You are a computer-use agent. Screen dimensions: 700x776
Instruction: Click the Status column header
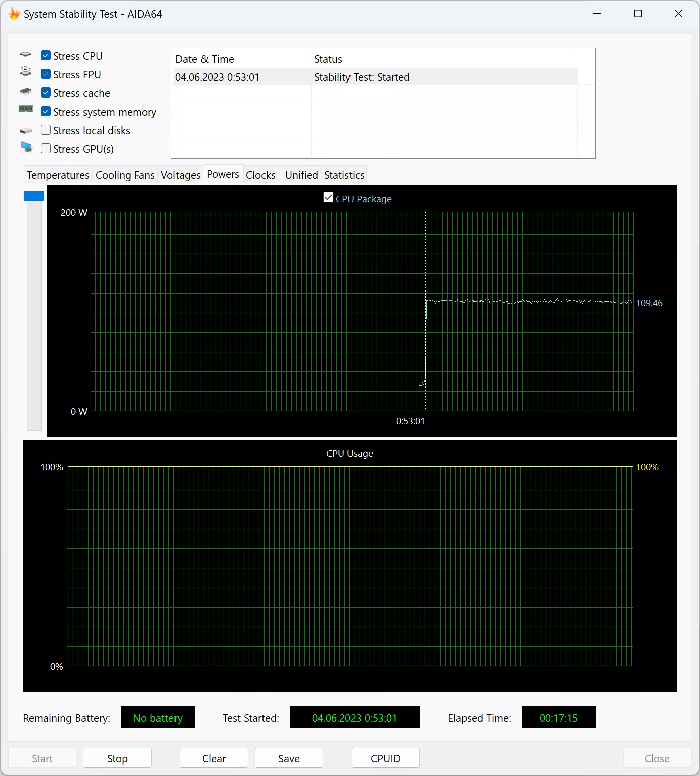point(444,59)
